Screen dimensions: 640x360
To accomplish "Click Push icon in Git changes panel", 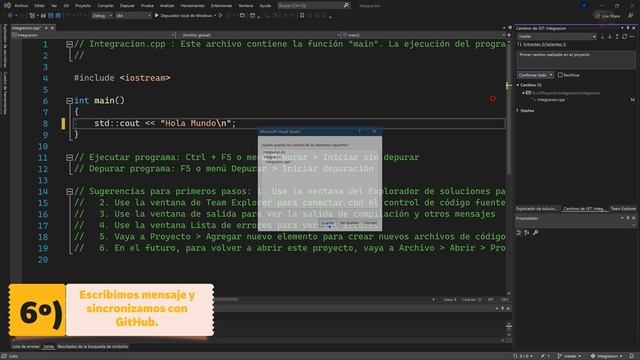I will [617, 36].
